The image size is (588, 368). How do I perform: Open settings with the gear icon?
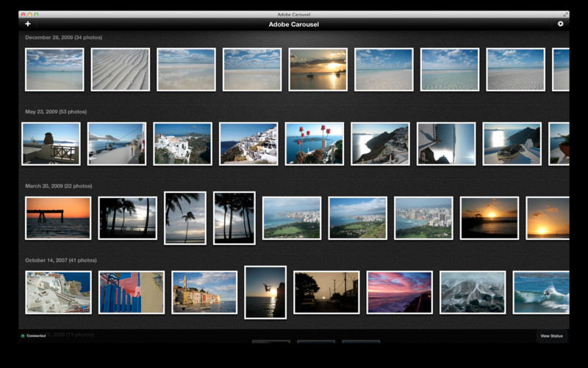(560, 24)
